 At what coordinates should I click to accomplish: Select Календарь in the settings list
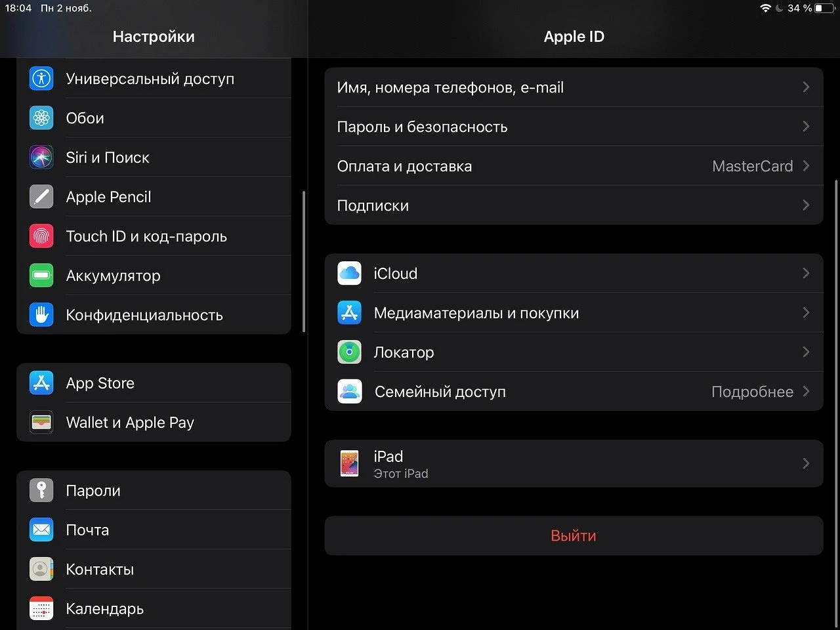pyautogui.click(x=154, y=609)
